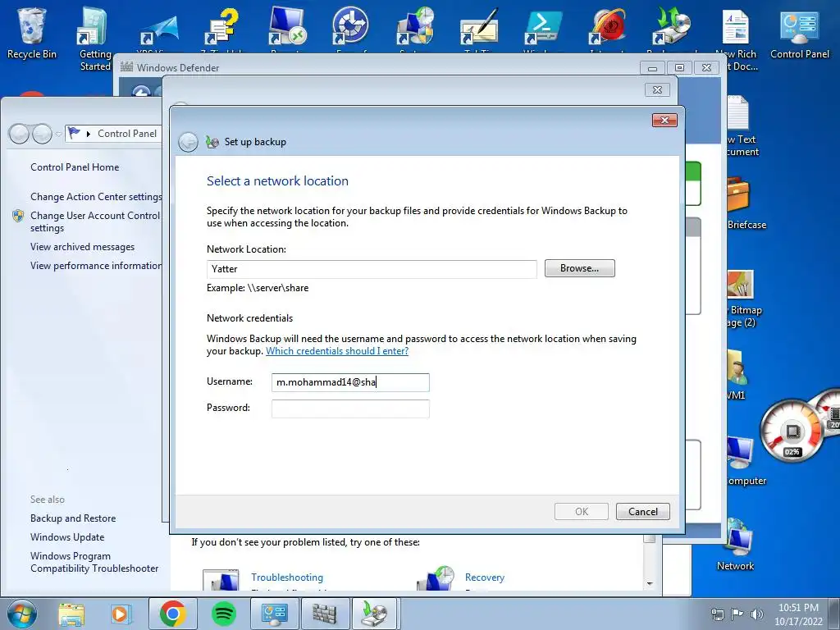The height and width of the screenshot is (630, 840).
Task: Open View performance information link
Action: pos(96,266)
